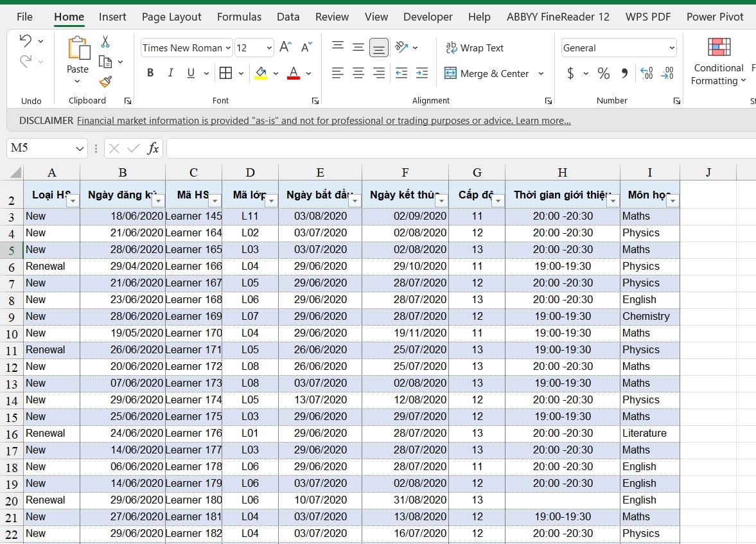The image size is (756, 544).
Task: Select row 10 header
Action: point(12,334)
